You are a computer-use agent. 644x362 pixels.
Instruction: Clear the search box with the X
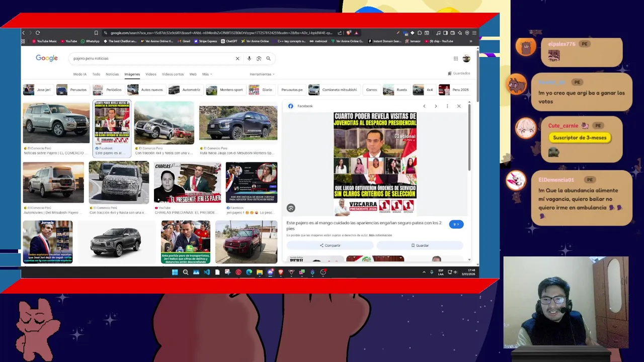point(237,58)
